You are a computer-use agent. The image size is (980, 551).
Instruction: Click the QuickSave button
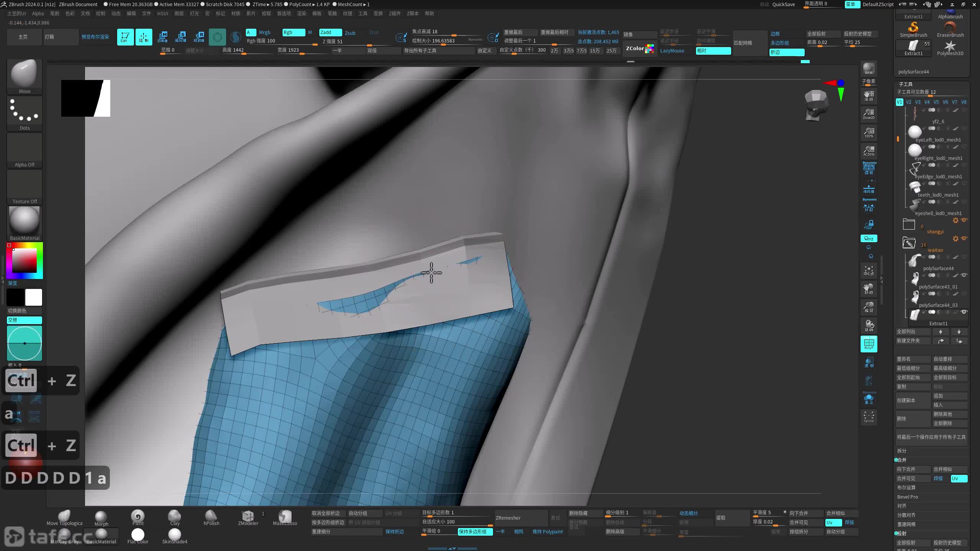tap(783, 4)
